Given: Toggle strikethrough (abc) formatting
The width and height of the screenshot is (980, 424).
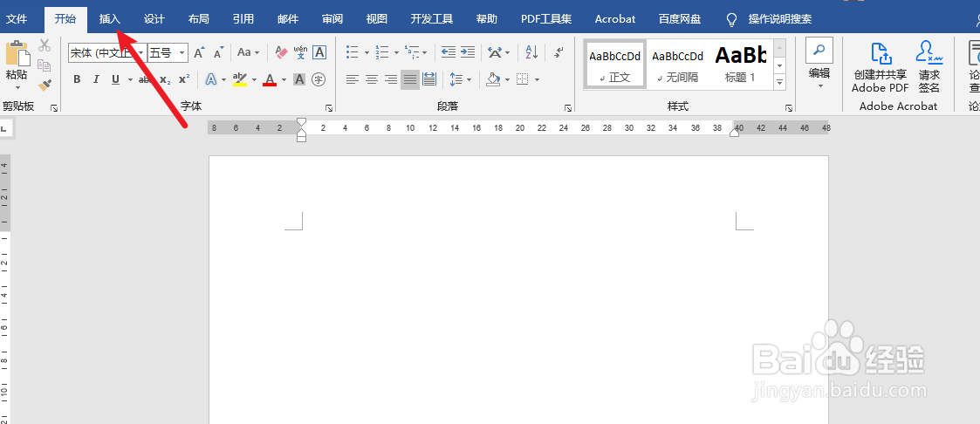Looking at the screenshot, I should point(145,79).
